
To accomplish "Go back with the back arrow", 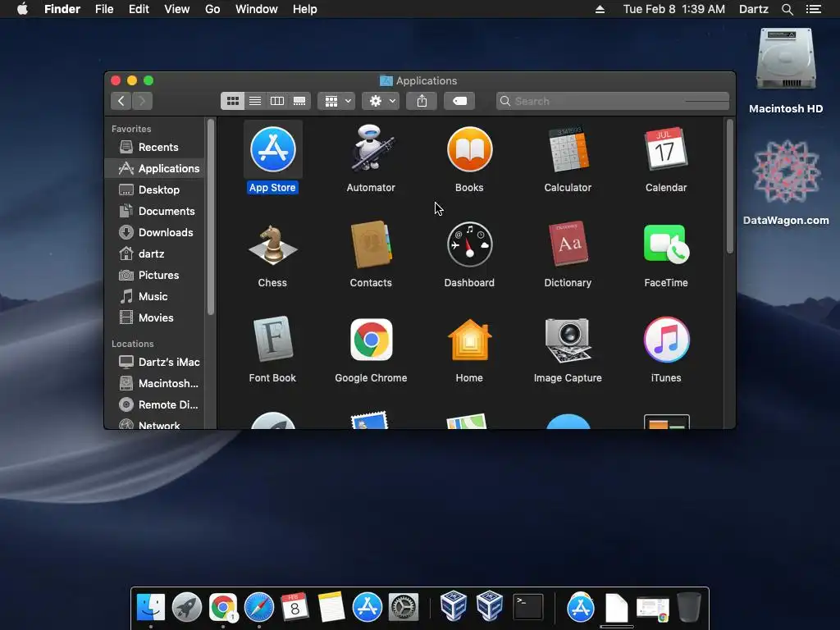I will point(121,101).
